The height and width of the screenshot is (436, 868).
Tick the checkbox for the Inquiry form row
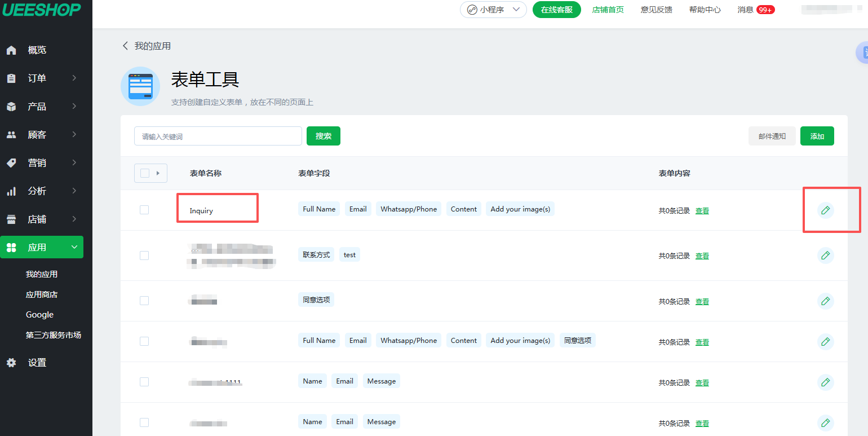[144, 210]
